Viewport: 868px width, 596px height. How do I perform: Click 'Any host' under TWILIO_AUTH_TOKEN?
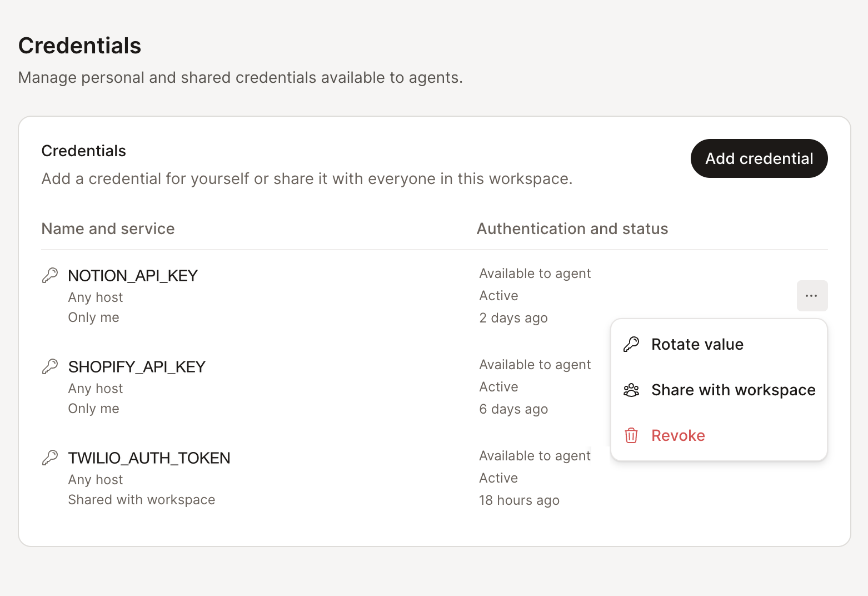(96, 480)
